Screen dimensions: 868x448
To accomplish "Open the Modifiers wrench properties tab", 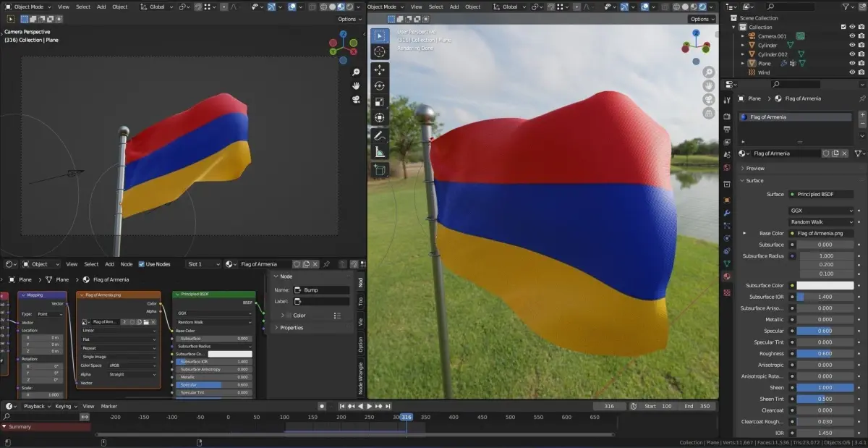I will (726, 214).
